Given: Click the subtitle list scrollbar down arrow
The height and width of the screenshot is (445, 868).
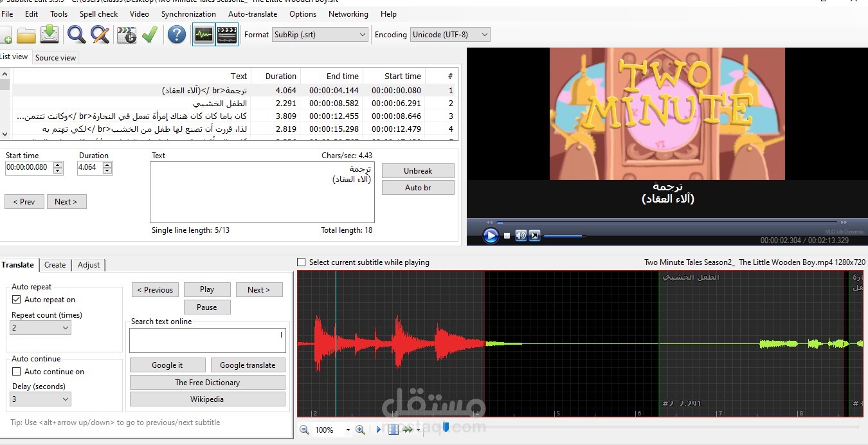Looking at the screenshot, I should 5,134.
